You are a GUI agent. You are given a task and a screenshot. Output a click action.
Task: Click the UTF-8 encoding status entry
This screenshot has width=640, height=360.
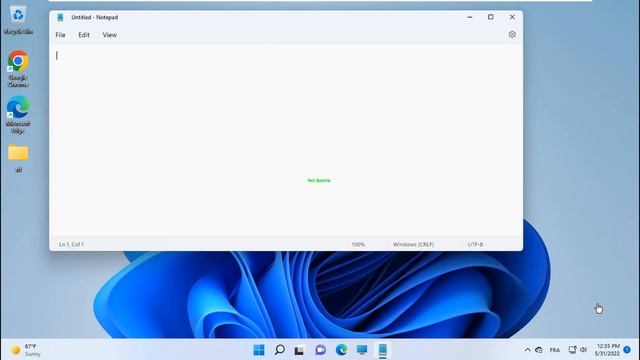[x=475, y=244]
